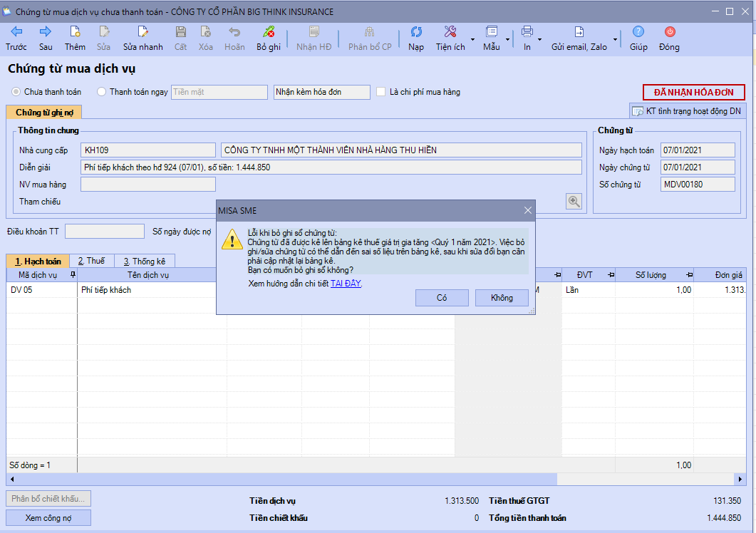Click the magnifier icon beside Tham chiếu
The width and height of the screenshot is (756, 533).
574,201
